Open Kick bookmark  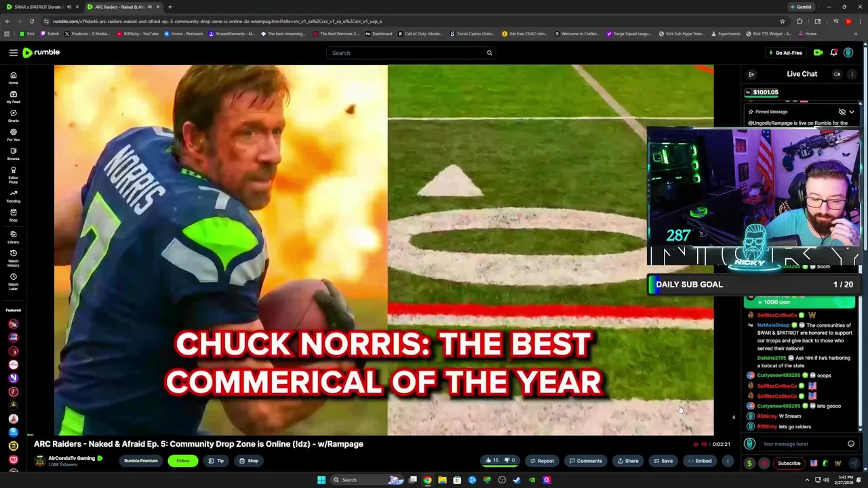click(28, 34)
